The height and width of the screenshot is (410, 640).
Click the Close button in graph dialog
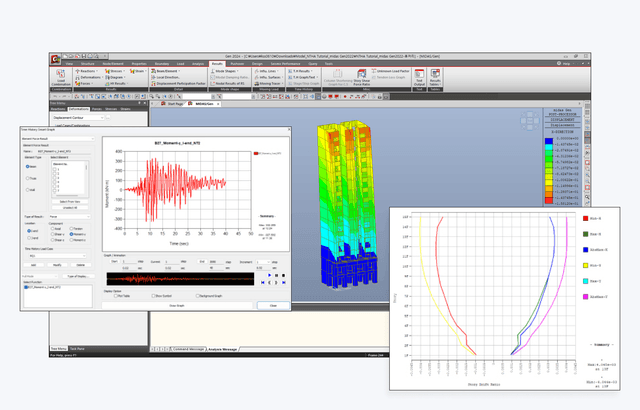[272, 305]
